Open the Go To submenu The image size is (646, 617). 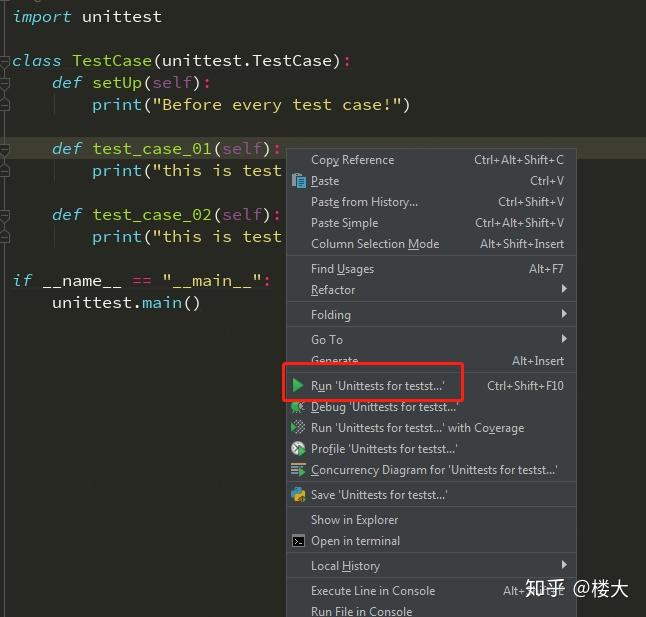tap(431, 340)
